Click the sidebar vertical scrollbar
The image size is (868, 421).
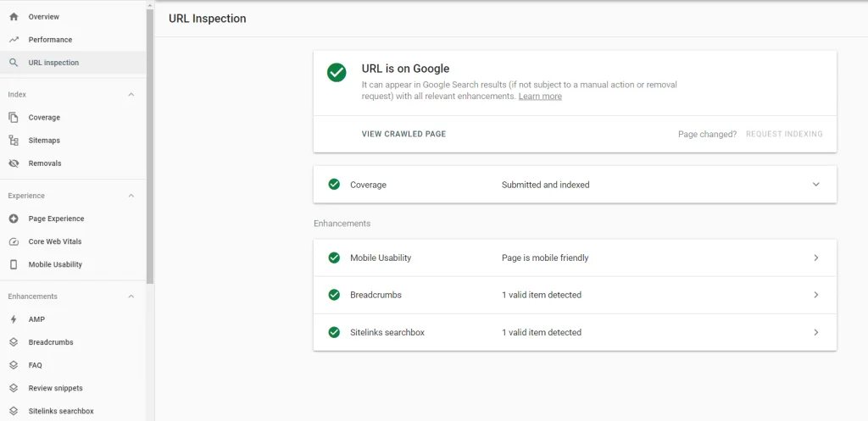point(150,147)
